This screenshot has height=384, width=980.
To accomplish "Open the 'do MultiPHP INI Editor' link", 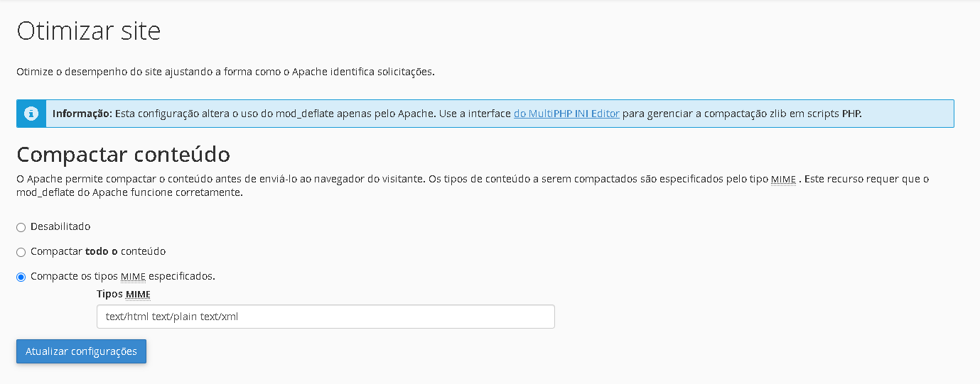I will [x=566, y=114].
